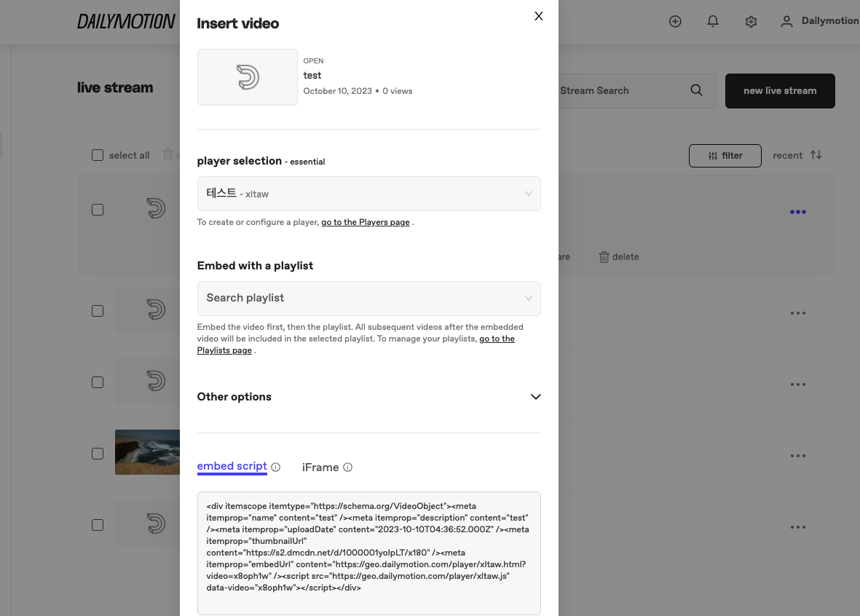Screen dimensions: 860x616
Task: Click the new live stream button
Action: pyautogui.click(x=780, y=90)
